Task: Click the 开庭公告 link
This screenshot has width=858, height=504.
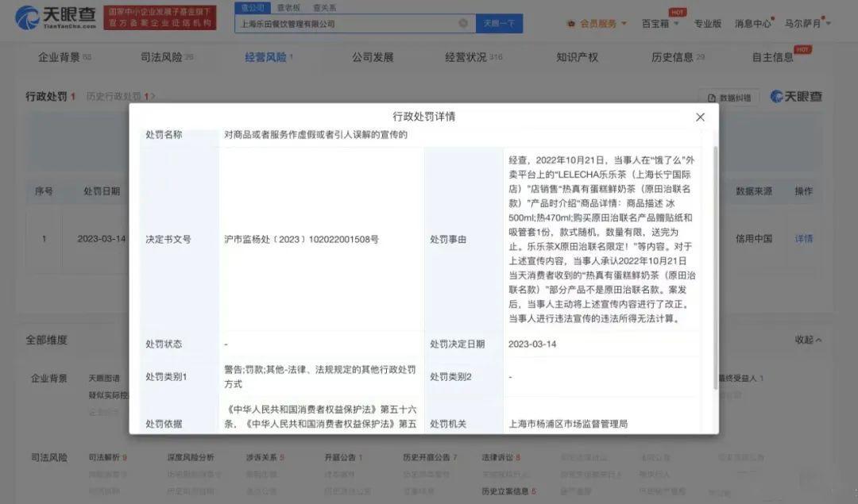Action: tap(343, 457)
